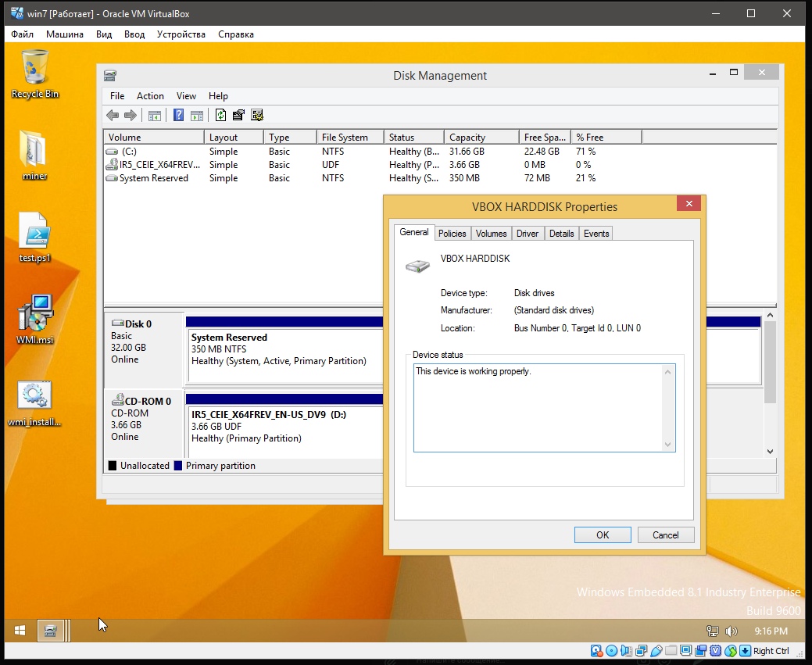Open Help via the blue question mark icon
Viewport: 812px width, 665px height.
point(178,115)
